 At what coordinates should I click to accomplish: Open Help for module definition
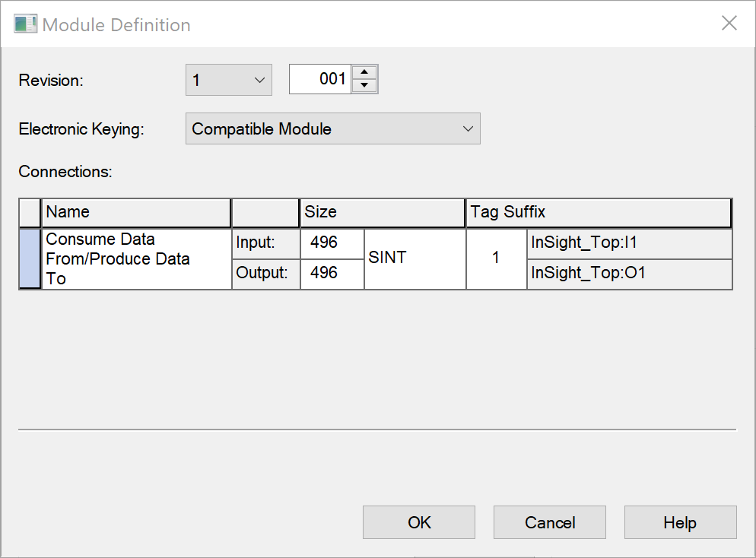tap(680, 522)
